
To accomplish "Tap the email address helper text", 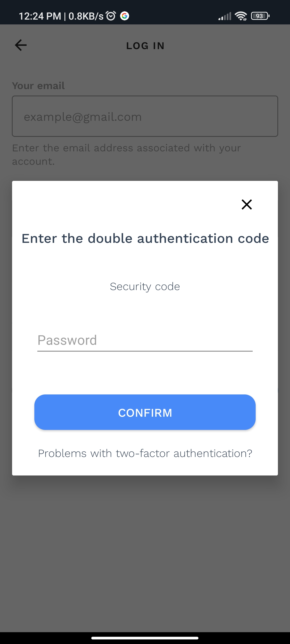I will point(126,155).
